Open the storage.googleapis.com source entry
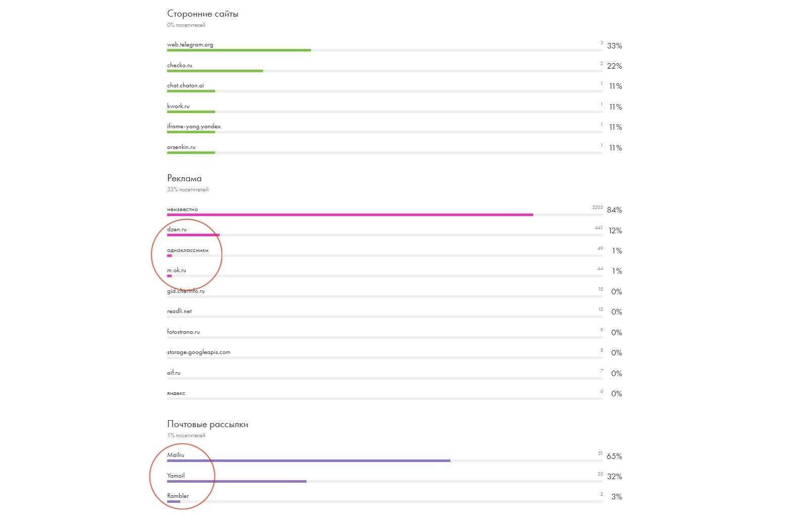 click(x=198, y=352)
